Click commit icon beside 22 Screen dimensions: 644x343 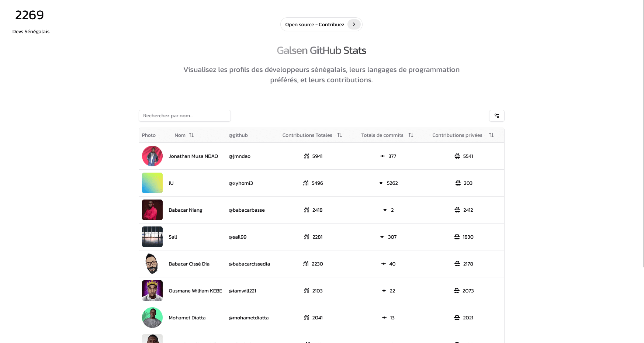click(x=384, y=291)
